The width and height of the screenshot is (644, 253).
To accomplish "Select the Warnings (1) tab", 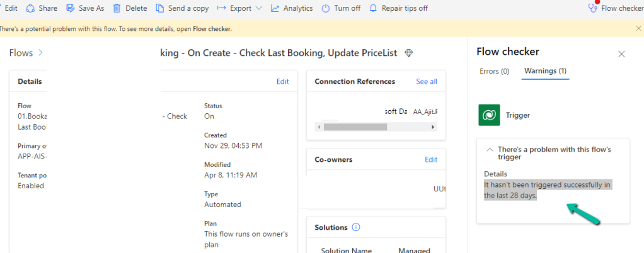I will (545, 71).
